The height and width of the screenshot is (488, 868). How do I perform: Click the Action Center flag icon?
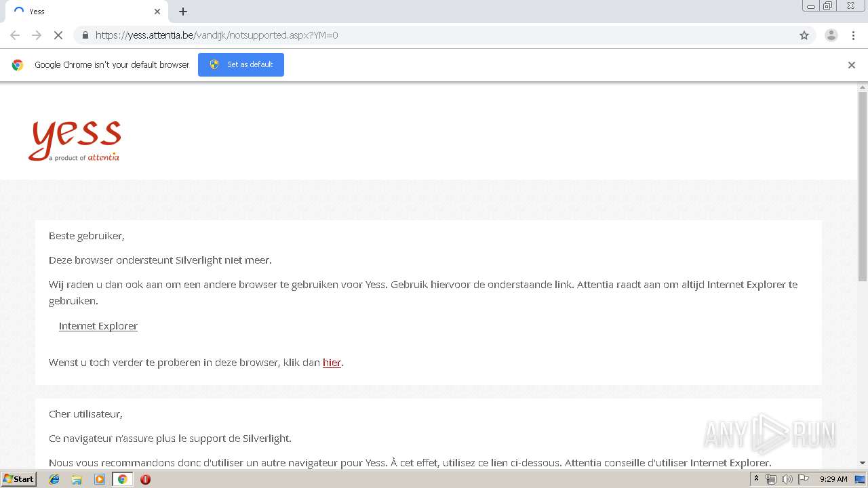(x=804, y=479)
